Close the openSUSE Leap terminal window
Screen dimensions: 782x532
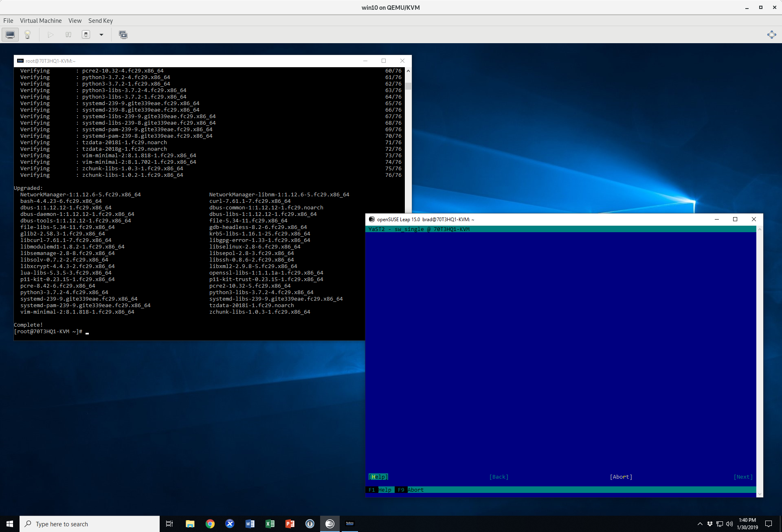point(754,219)
